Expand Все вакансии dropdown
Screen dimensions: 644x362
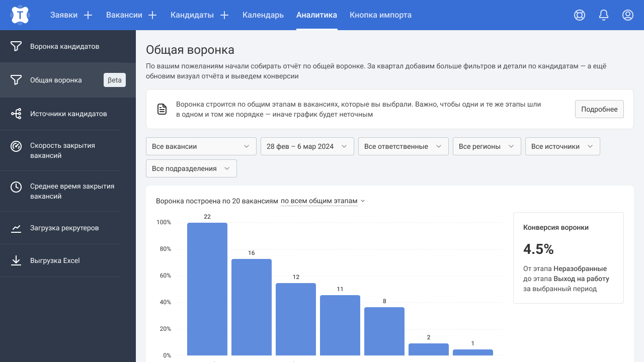tap(201, 146)
